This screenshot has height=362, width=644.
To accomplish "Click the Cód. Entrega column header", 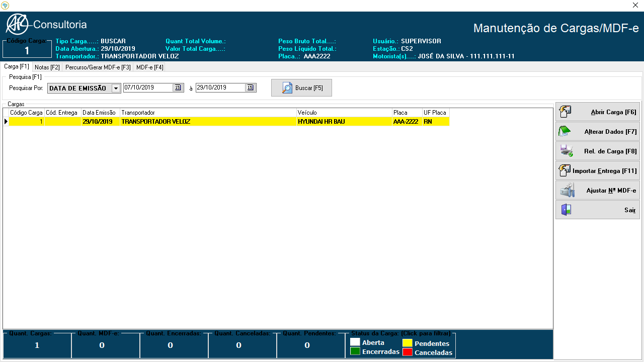I will 63,113.
